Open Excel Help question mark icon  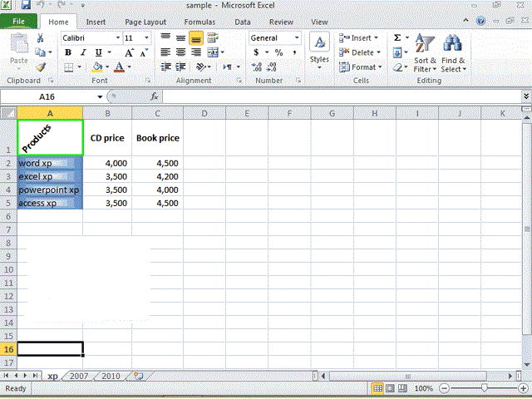480,21
